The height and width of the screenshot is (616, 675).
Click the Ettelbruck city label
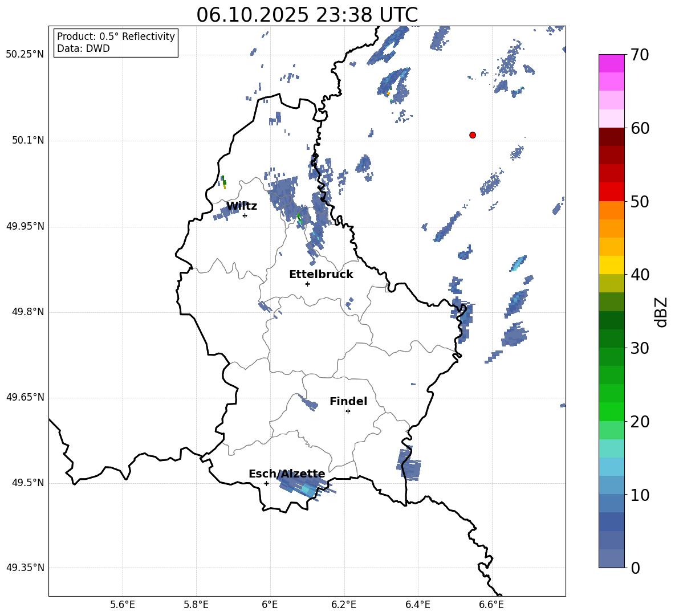(321, 275)
